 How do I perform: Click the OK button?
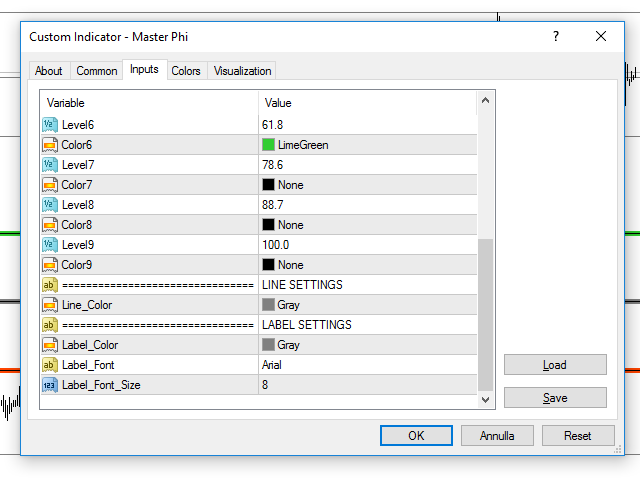click(416, 436)
